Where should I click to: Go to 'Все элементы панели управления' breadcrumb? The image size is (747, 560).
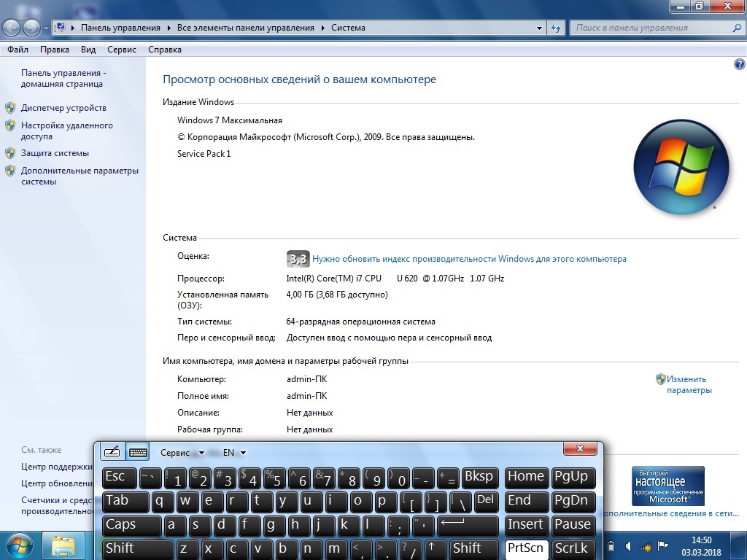[x=245, y=28]
